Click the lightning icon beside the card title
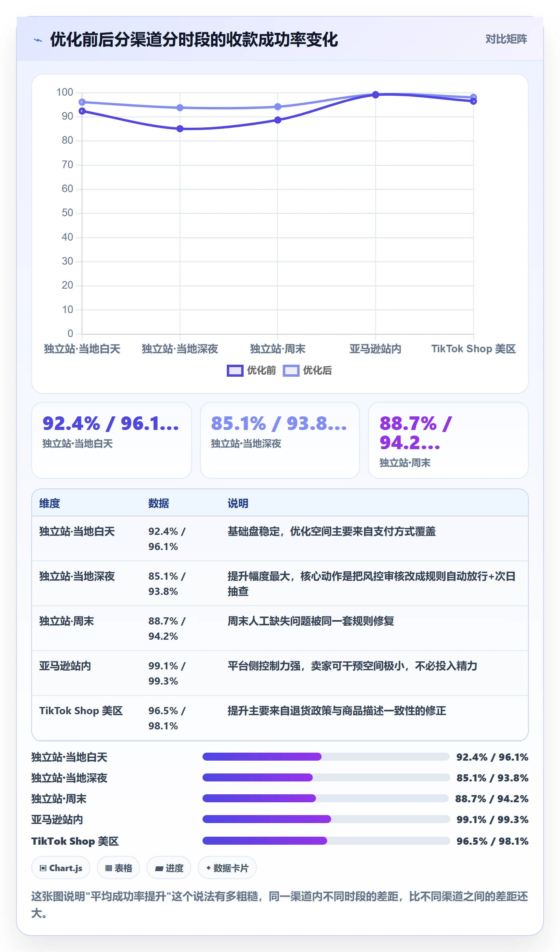The height and width of the screenshot is (952, 560). click(38, 40)
